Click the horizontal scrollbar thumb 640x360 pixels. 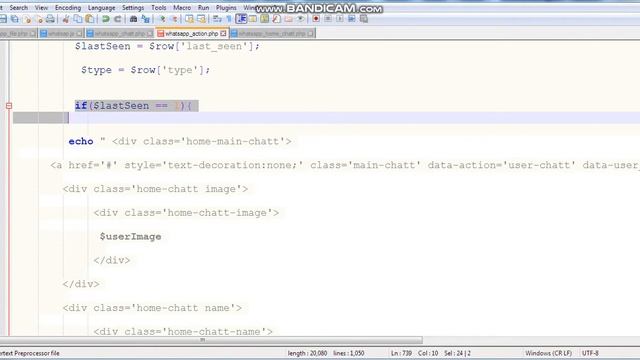[211, 340]
